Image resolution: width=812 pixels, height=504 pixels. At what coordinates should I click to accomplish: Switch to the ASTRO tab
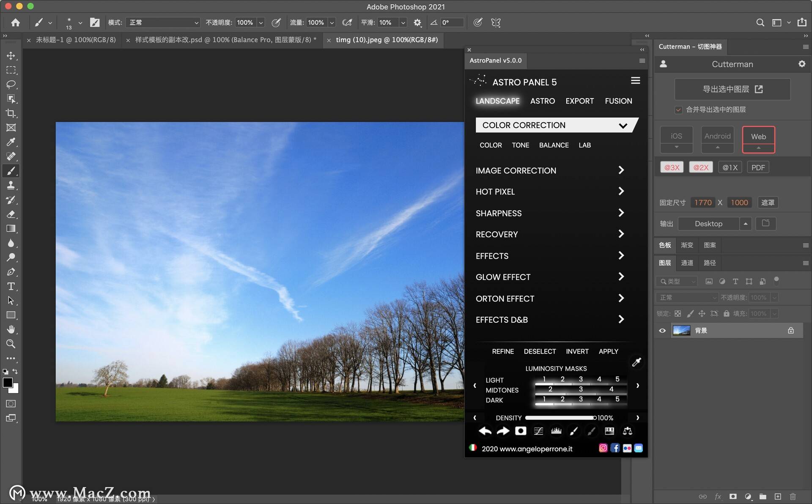[542, 101]
